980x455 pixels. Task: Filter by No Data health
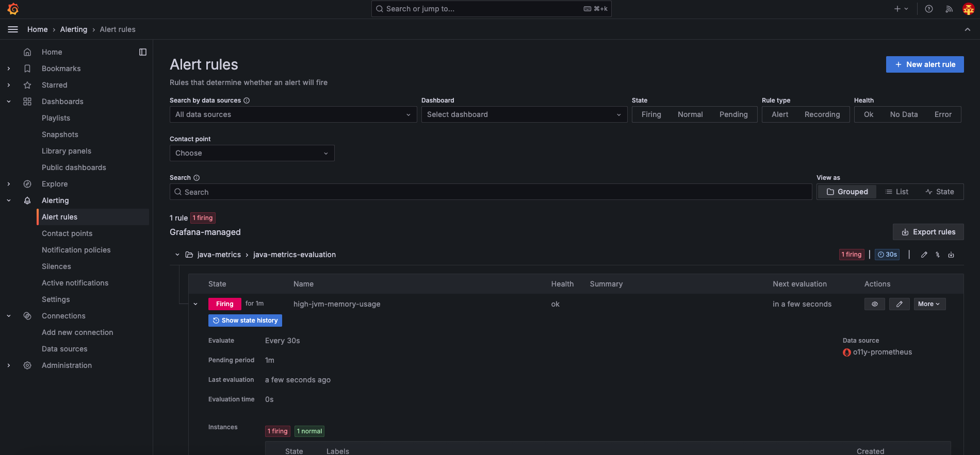[x=904, y=114]
